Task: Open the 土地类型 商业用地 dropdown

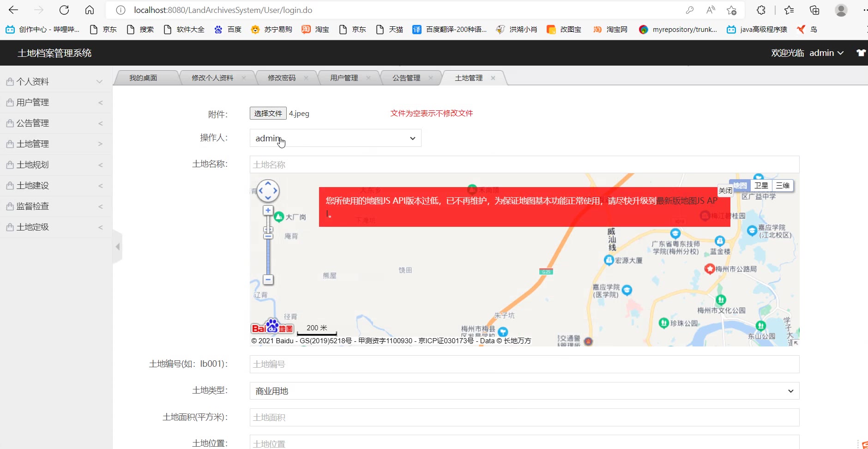Action: click(x=524, y=391)
